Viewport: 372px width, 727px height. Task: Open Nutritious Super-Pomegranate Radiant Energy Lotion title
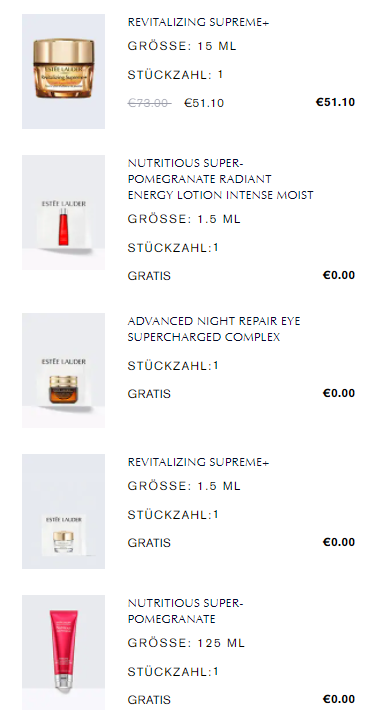pyautogui.click(x=220, y=179)
